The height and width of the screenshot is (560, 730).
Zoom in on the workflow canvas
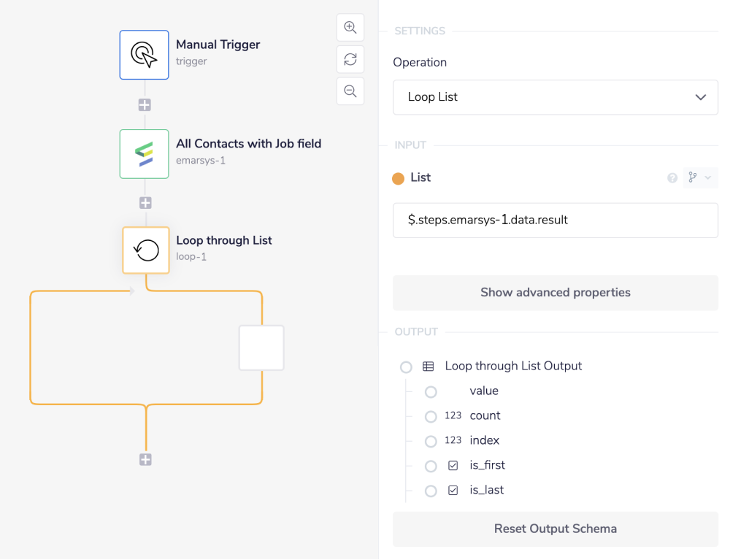tap(350, 28)
